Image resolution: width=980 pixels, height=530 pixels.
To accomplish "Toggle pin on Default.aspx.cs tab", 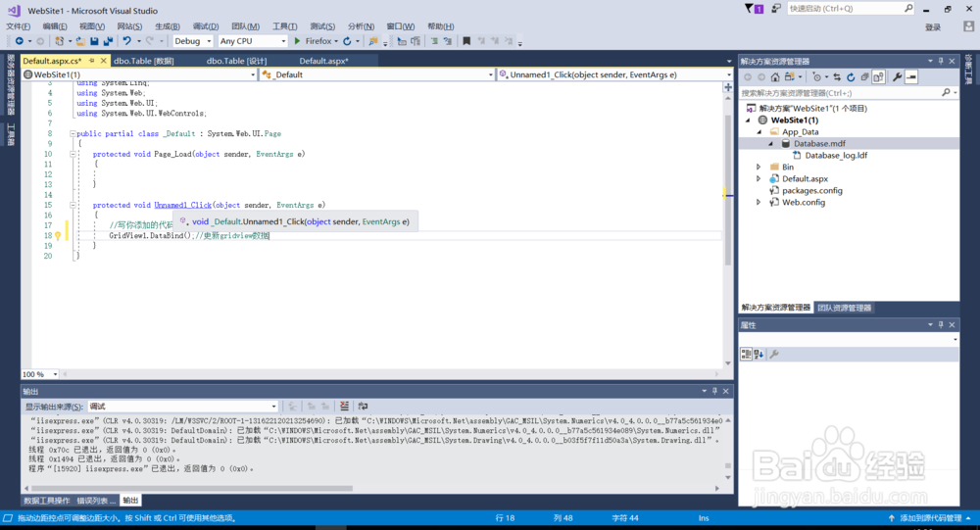I will [92, 61].
